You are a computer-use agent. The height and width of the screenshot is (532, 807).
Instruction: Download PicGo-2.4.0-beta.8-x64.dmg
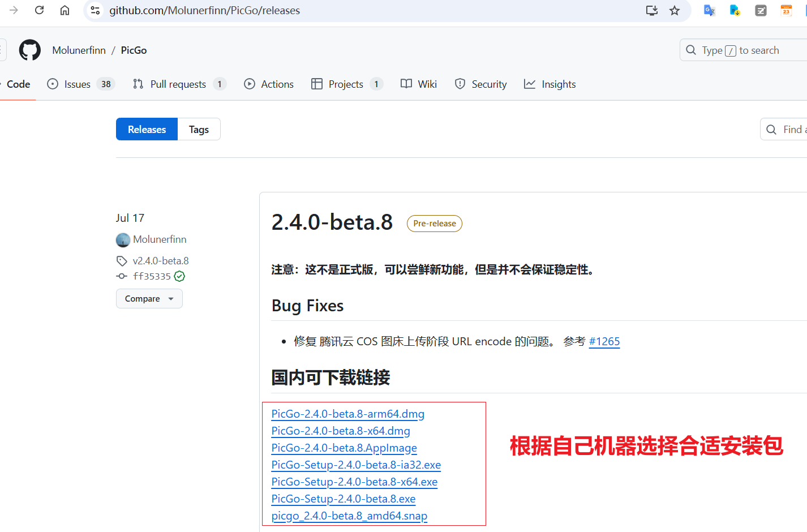tap(341, 431)
